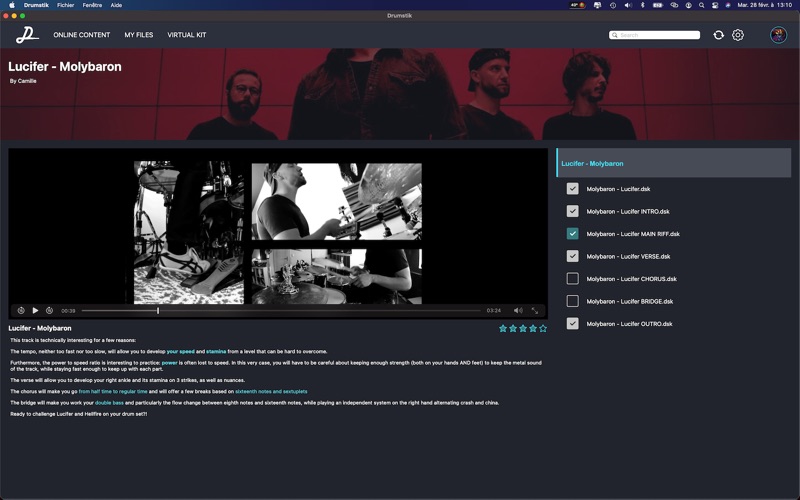This screenshot has height=500, width=800.
Task: Expand video to fullscreen
Action: point(535,310)
